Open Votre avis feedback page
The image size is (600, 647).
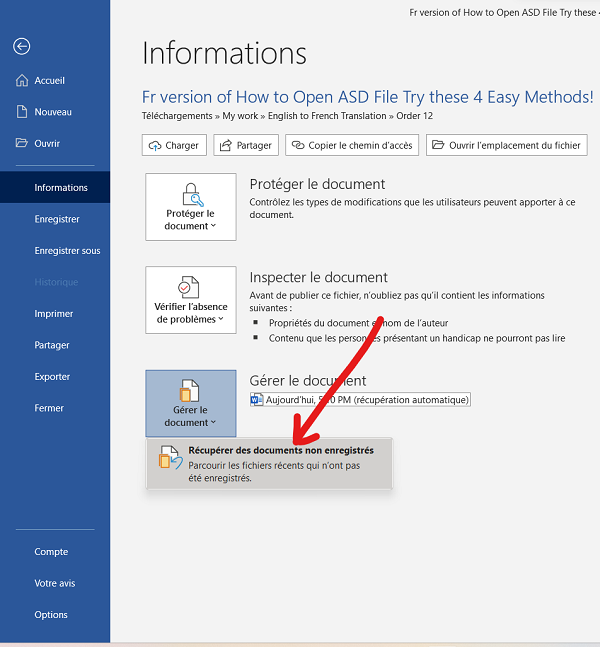[55, 583]
